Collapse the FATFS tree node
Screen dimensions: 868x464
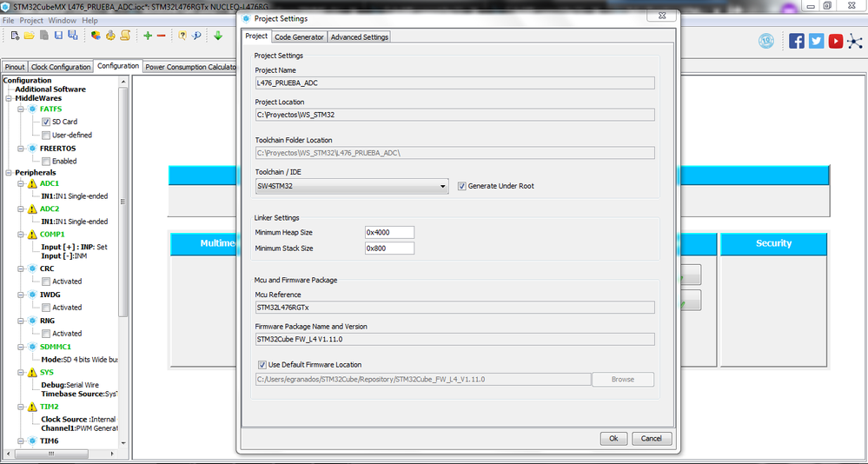pyautogui.click(x=21, y=109)
